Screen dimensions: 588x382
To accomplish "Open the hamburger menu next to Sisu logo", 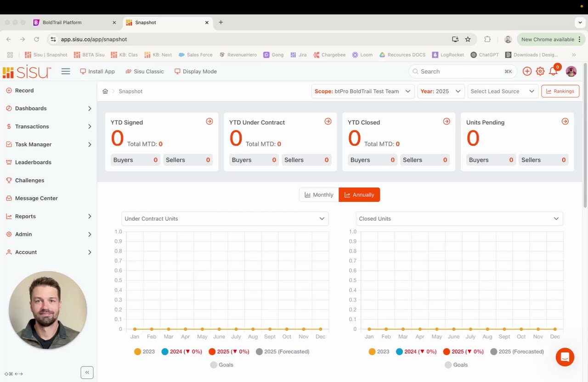I will [x=66, y=71].
